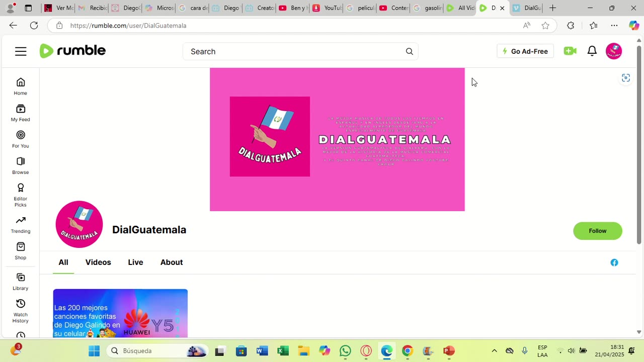644x362 pixels.
Task: Open File Explorer from taskbar
Action: (303, 351)
